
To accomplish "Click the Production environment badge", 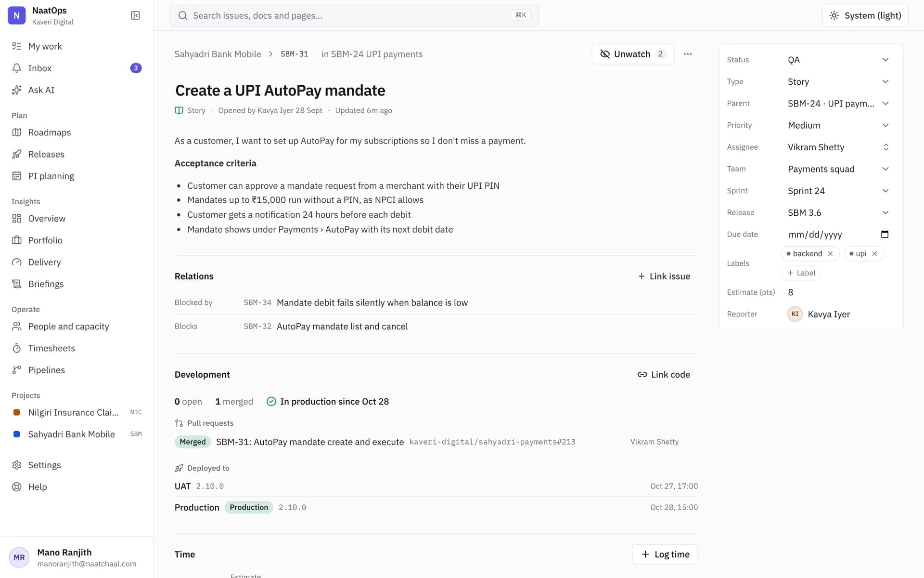I will coord(249,508).
